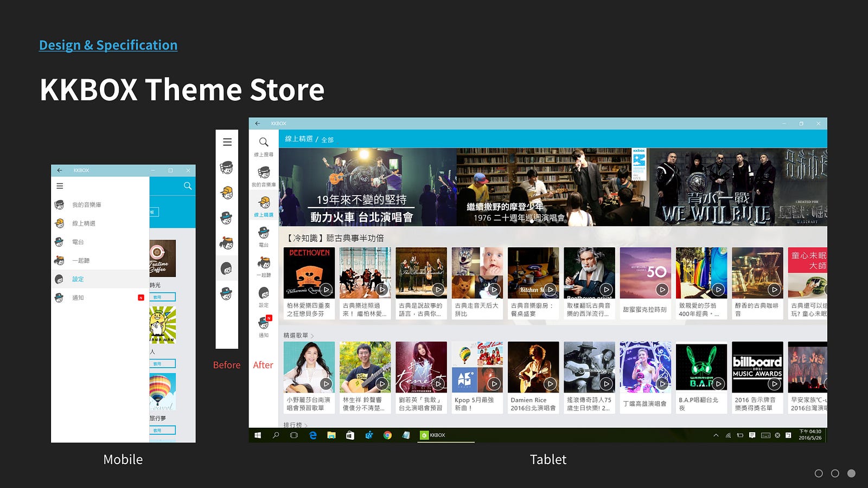Select 設定 in the mobile menu
The width and height of the screenshot is (868, 488).
(100, 279)
